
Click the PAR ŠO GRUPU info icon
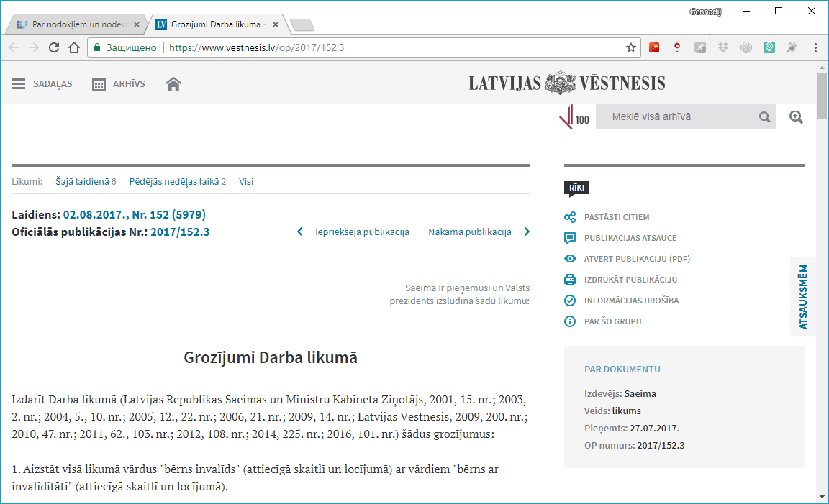(x=570, y=321)
